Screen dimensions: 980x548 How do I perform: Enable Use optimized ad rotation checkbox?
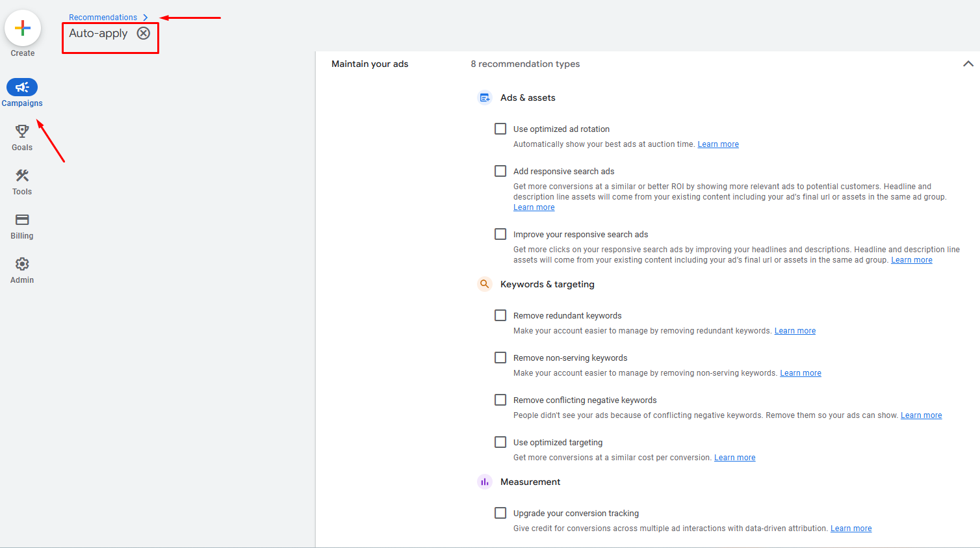point(500,129)
